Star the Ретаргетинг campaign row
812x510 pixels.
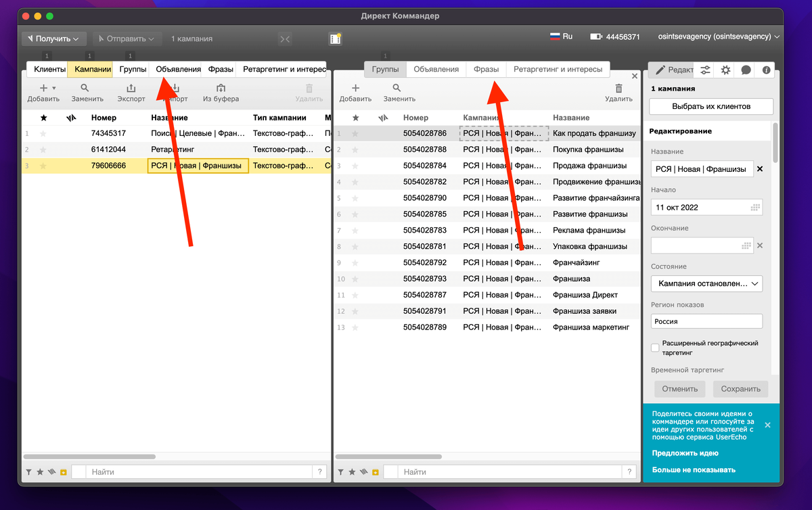[43, 149]
